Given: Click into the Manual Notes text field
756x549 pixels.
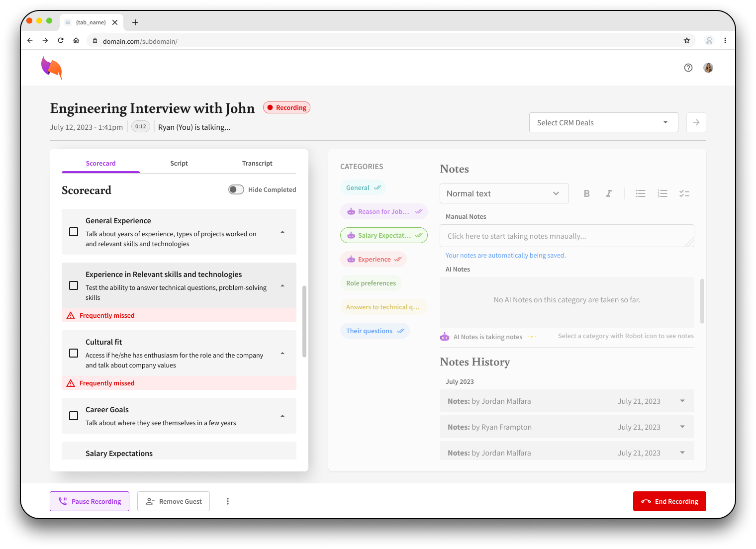Looking at the screenshot, I should (566, 236).
